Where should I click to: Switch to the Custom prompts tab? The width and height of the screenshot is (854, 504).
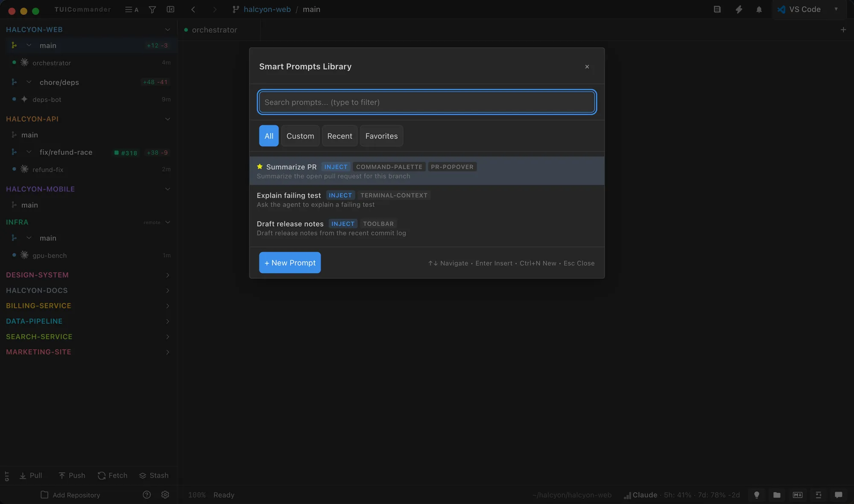[x=300, y=136]
